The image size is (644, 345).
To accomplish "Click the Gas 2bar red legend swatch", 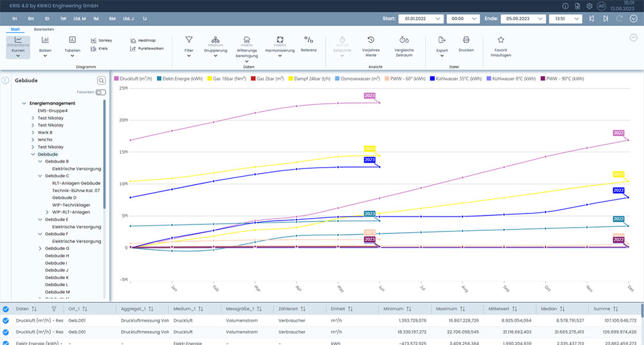I will tap(253, 79).
